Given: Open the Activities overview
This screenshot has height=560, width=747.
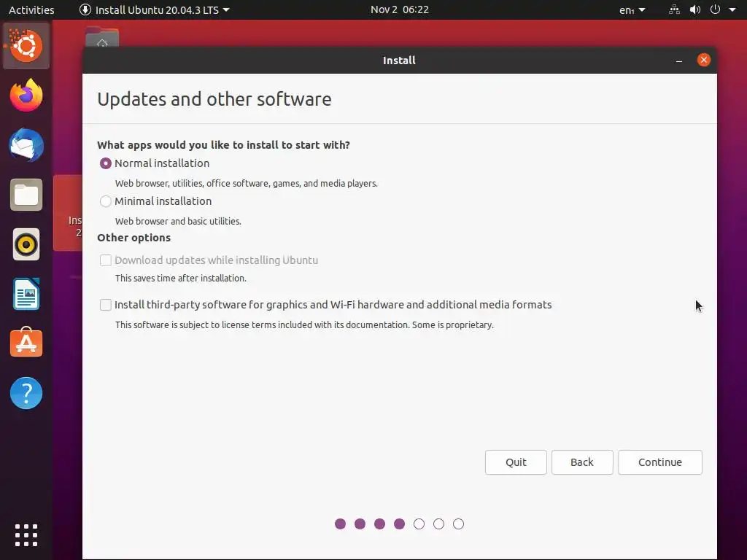Looking at the screenshot, I should (31, 9).
